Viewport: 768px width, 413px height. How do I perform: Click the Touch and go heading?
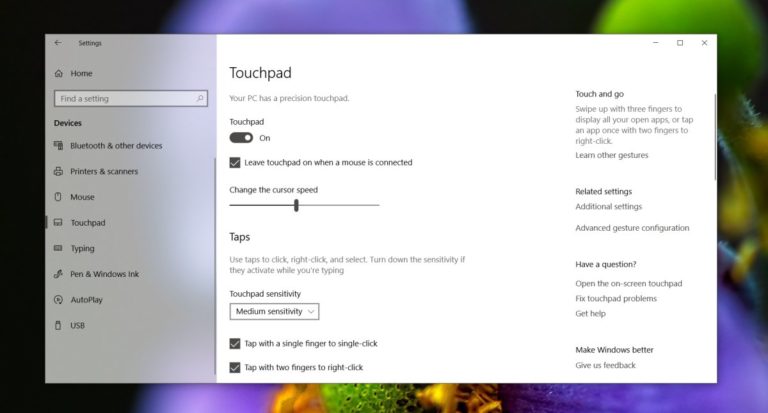pos(600,94)
